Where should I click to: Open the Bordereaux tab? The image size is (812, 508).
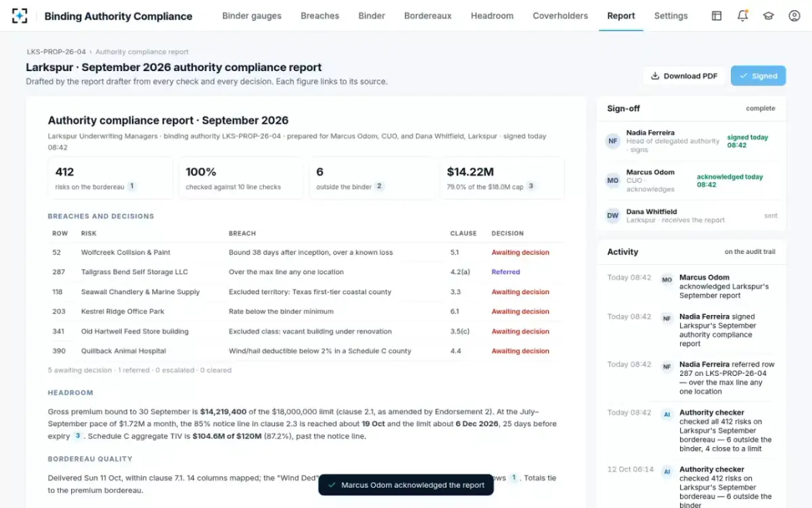(x=428, y=16)
